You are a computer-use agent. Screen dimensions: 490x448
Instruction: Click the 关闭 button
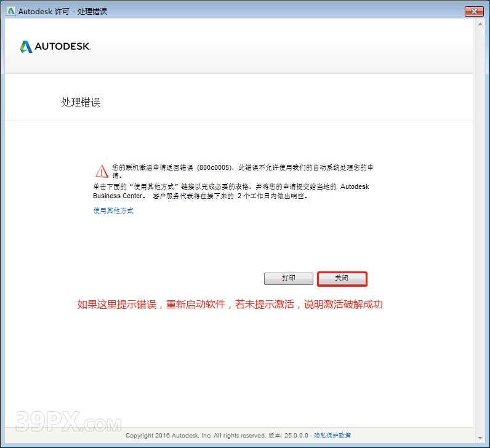pyautogui.click(x=342, y=279)
